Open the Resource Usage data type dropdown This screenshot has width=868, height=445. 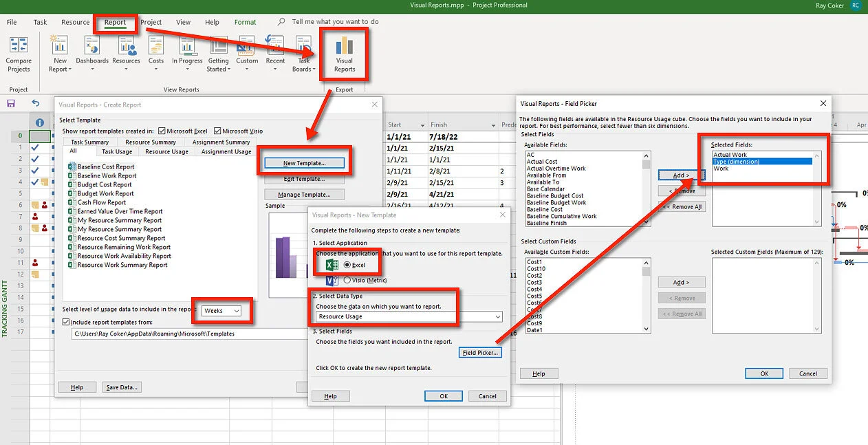409,316
